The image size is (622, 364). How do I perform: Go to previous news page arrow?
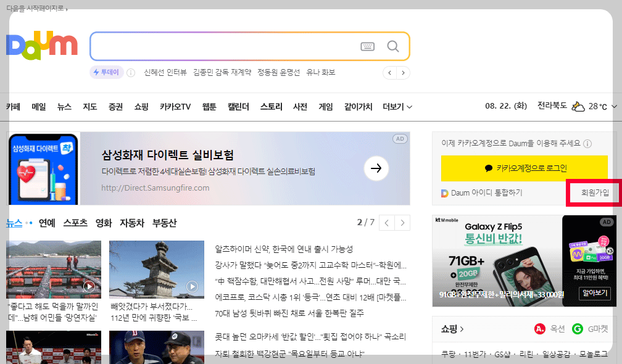(387, 223)
